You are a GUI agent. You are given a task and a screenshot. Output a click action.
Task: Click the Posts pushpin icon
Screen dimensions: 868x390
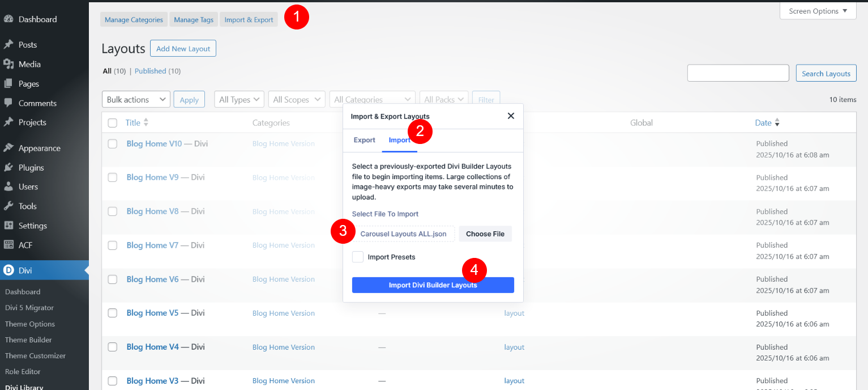pos(8,44)
